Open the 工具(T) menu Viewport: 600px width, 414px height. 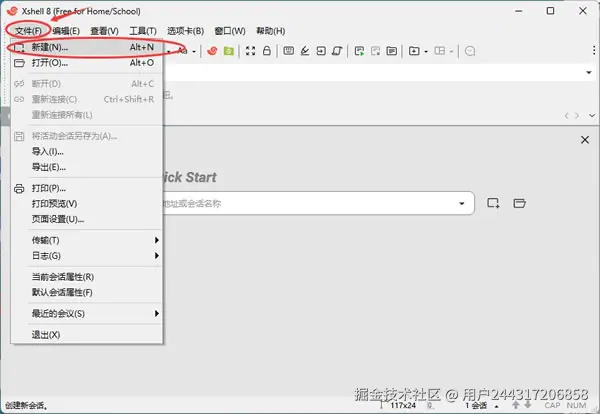click(x=143, y=31)
